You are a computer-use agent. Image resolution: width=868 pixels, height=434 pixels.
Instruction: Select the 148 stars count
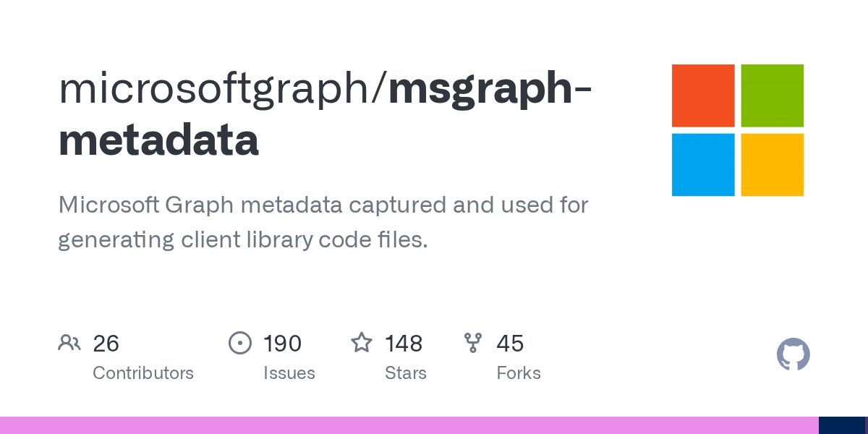tap(404, 343)
